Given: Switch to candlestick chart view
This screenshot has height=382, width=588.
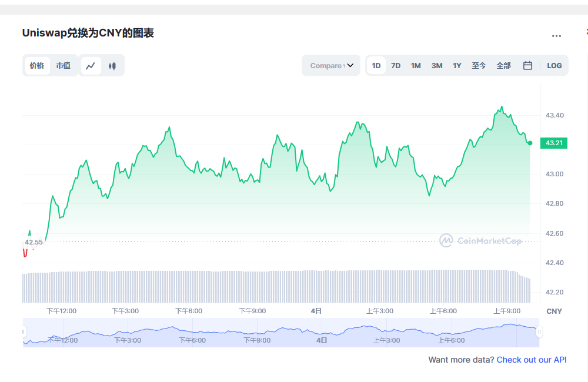Looking at the screenshot, I should coord(112,66).
